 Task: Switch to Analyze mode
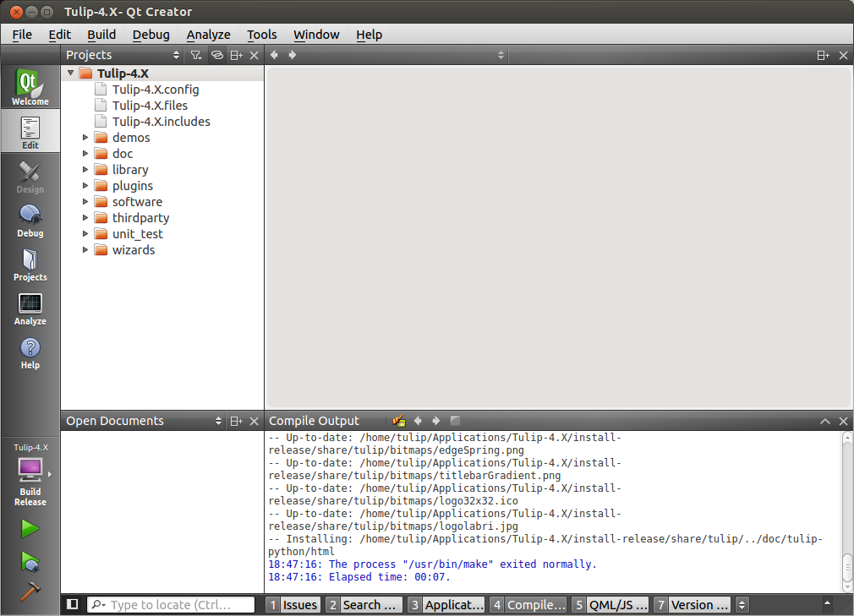(x=30, y=308)
